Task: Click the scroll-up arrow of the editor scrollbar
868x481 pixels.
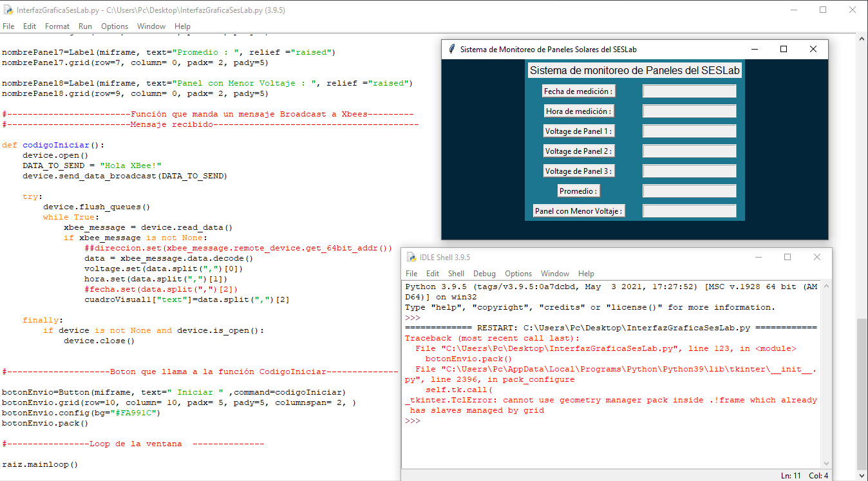Action: point(862,39)
